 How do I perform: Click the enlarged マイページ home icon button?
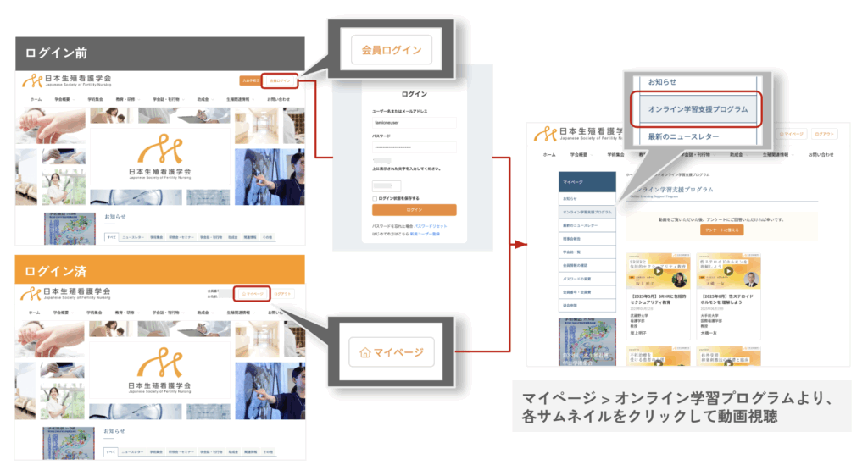pos(392,351)
